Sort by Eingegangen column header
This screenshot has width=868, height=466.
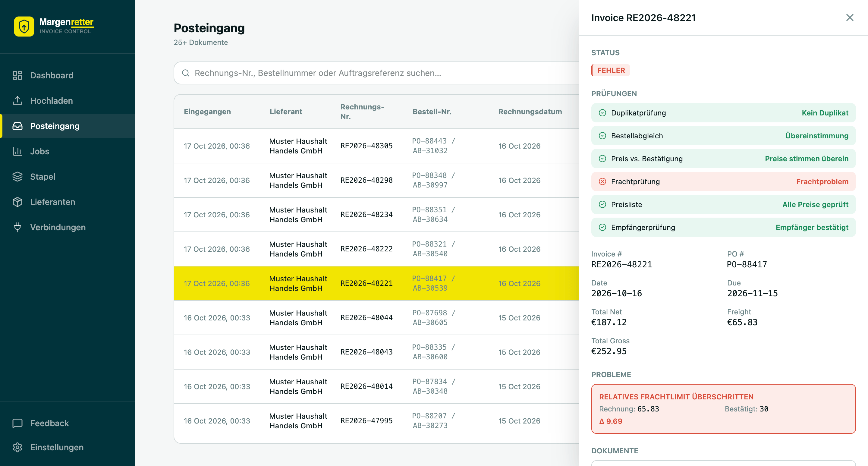(x=207, y=112)
